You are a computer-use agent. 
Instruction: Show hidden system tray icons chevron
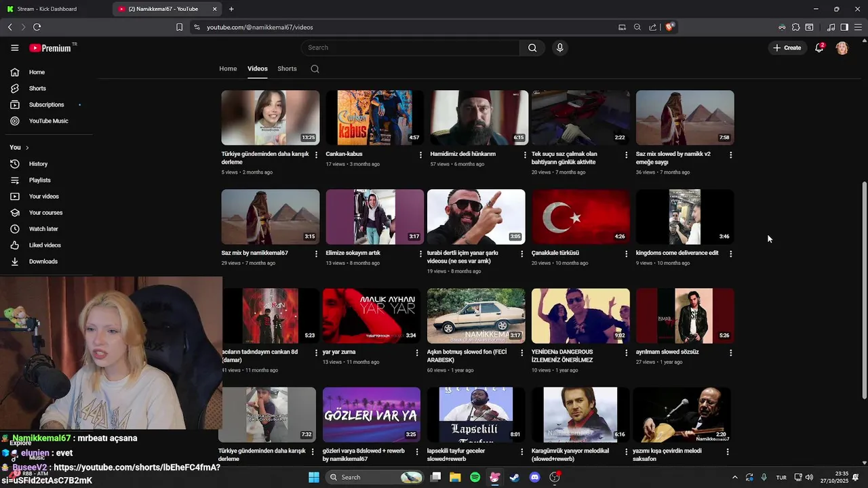click(x=735, y=477)
